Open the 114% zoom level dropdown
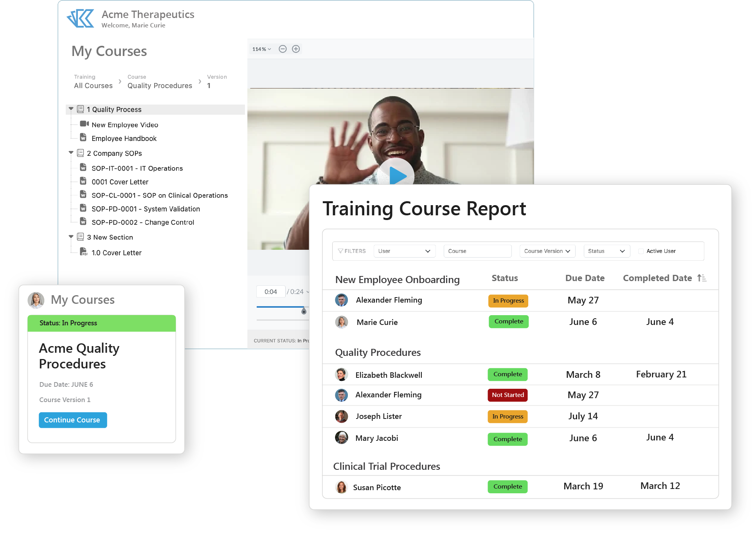Screen dimensions: 756x534 pos(261,49)
